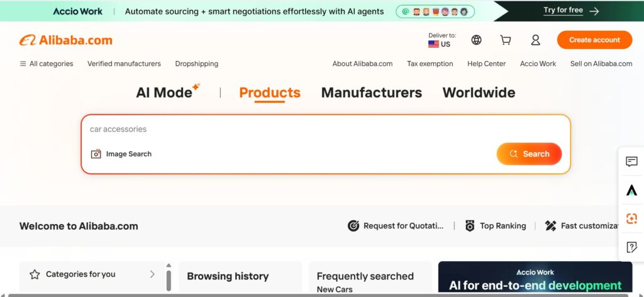The image size is (644, 297).
Task: Open Top Ranking
Action: point(502,225)
